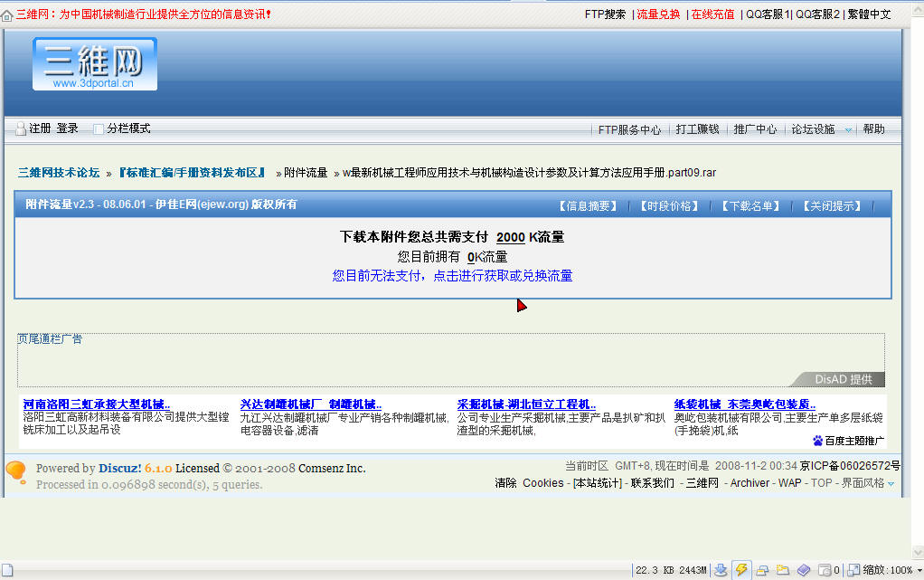
Task: Click the download arrow icon in status bar
Action: [x=720, y=570]
